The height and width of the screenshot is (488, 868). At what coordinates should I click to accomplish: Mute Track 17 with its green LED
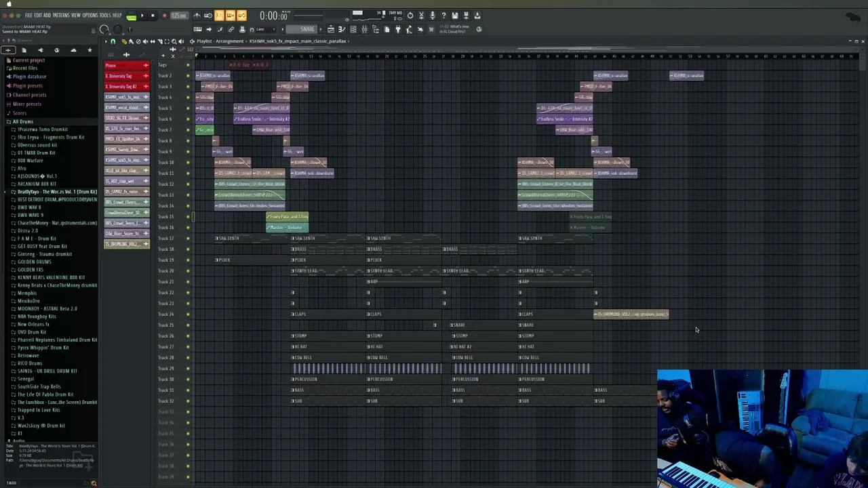click(x=188, y=238)
